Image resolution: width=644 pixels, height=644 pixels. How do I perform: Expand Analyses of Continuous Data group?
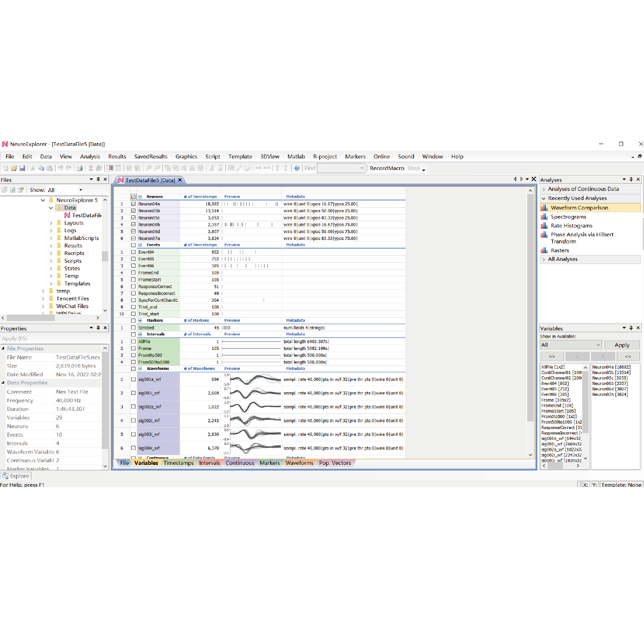[x=544, y=189]
